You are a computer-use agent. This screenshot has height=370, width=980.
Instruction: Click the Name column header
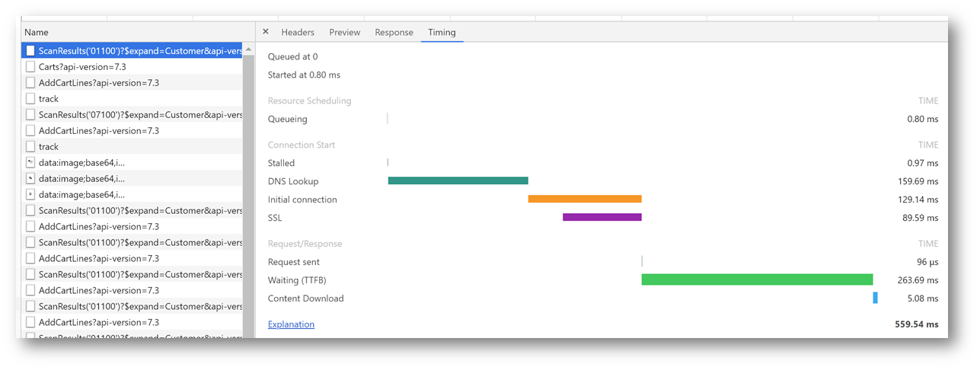pos(37,33)
